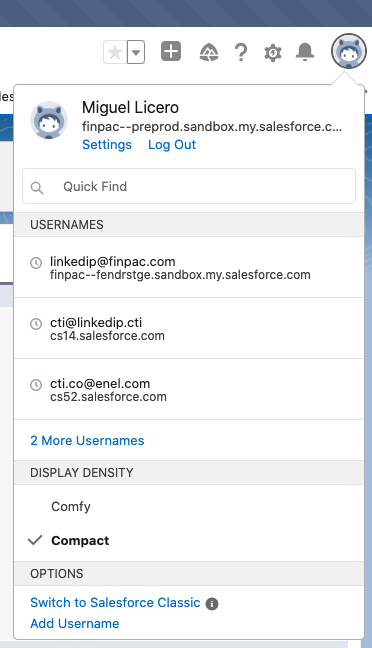The image size is (372, 648).
Task: Open the Trailhead guidance center icon
Action: [x=209, y=52]
